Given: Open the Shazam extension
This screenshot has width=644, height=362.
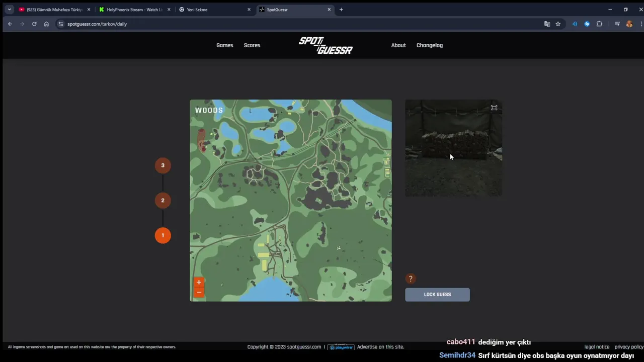Looking at the screenshot, I should [587, 24].
